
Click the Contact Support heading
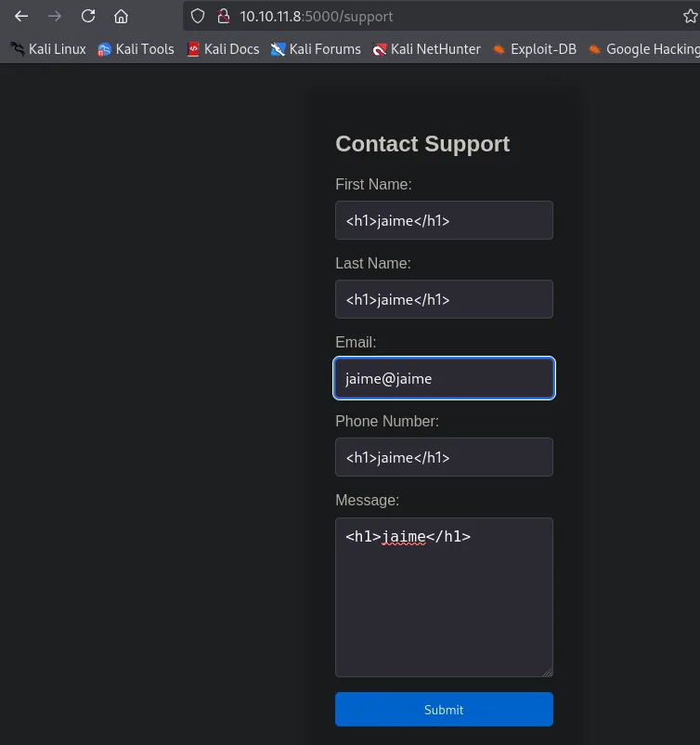click(x=422, y=144)
